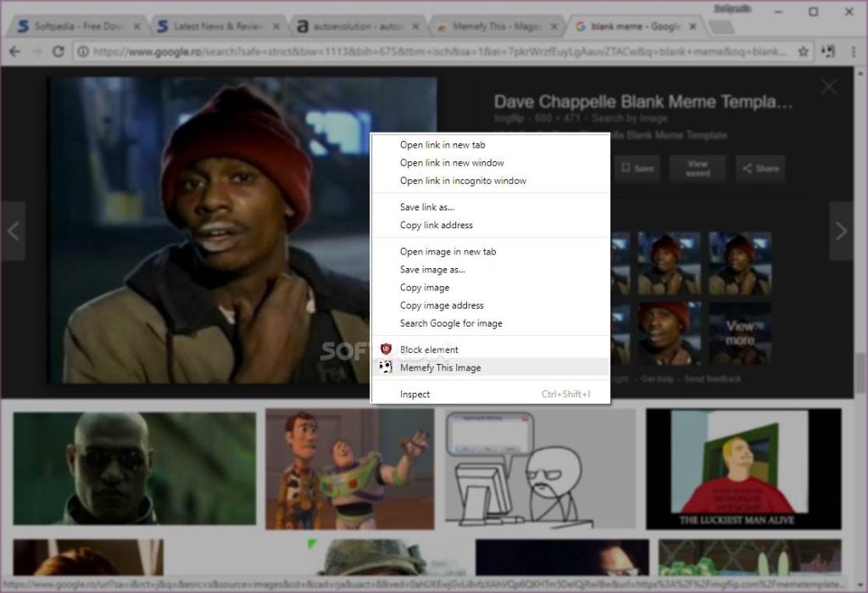868x593 pixels.
Task: Choose Open link in new tab
Action: tap(491, 145)
